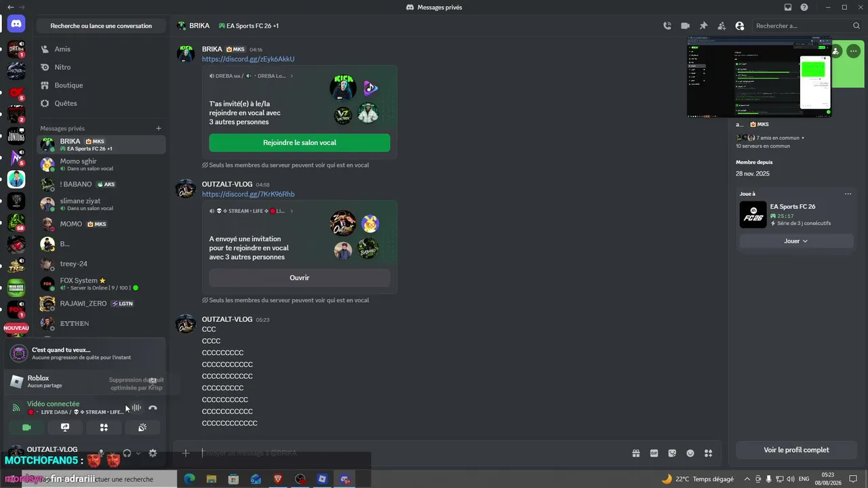Open the Boutique shop
The width and height of the screenshot is (868, 488).
101,85
